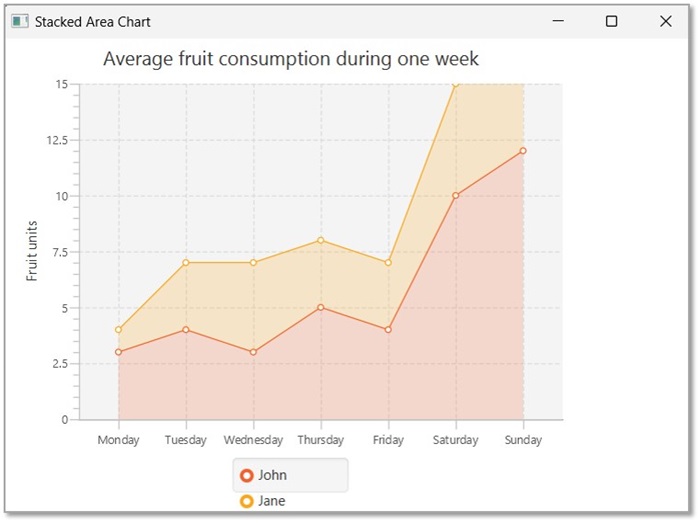Click the Fruit units axis label
The width and height of the screenshot is (700, 523).
point(32,251)
